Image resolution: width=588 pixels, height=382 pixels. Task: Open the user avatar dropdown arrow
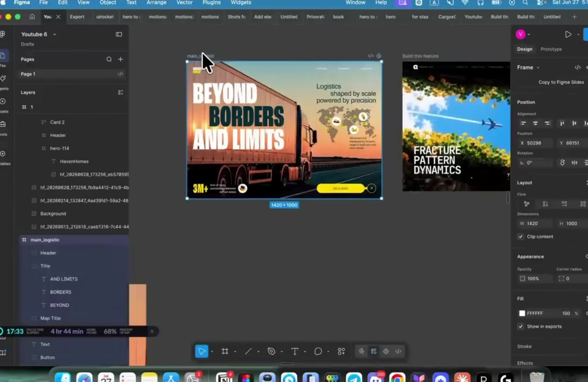(x=529, y=34)
